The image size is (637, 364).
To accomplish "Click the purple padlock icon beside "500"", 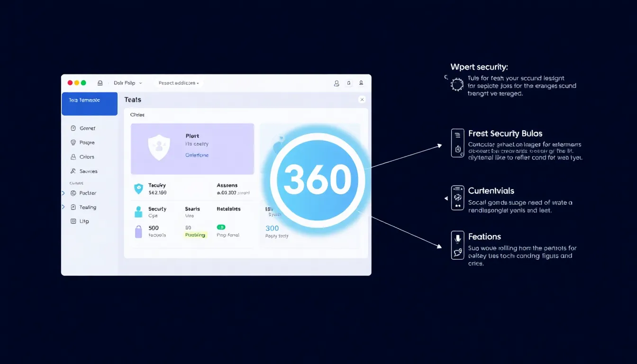I will 138,232.
